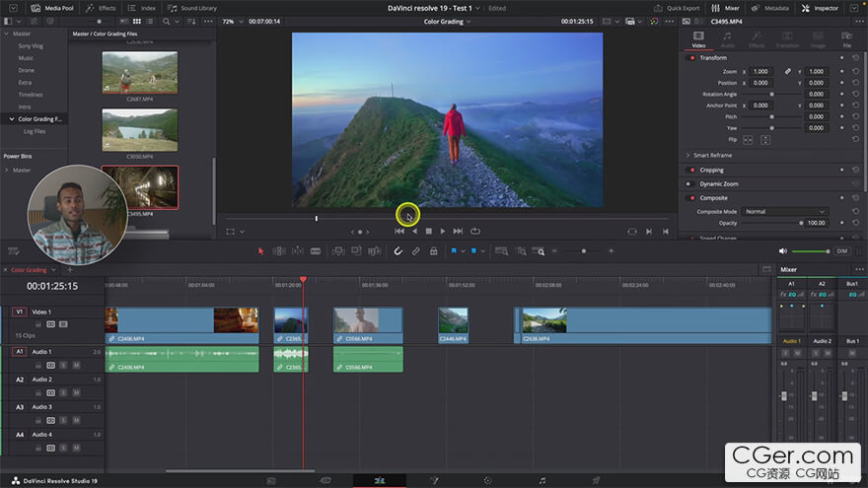This screenshot has width=868, height=488.
Task: Enable the Dynamic Zoom toggle
Action: click(x=690, y=184)
